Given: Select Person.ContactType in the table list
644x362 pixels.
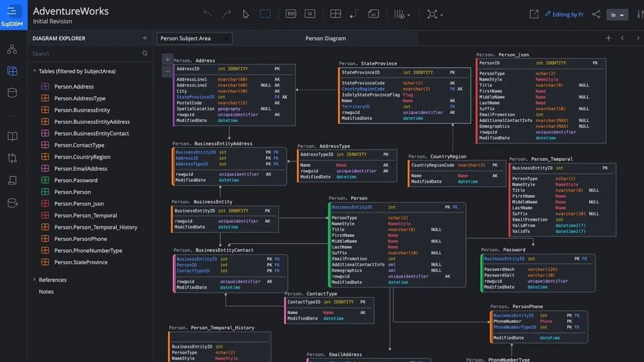Looking at the screenshot, I should click(x=79, y=145).
